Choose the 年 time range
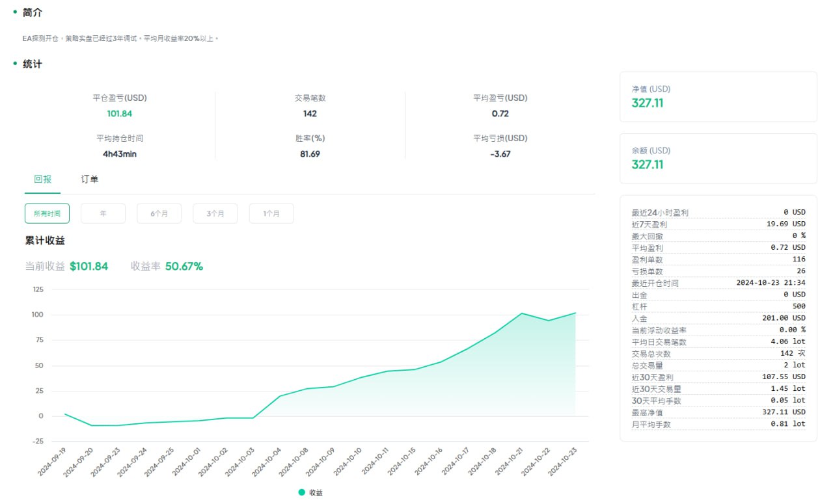 (103, 213)
